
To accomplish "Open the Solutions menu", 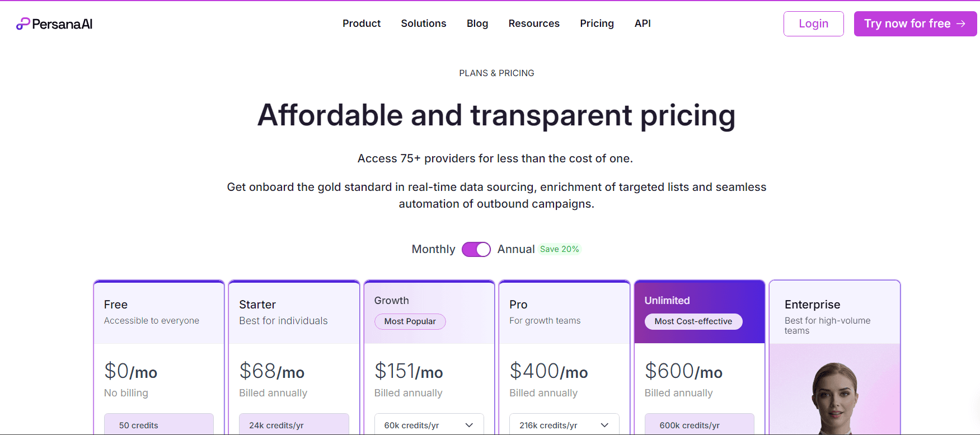I will pos(424,24).
